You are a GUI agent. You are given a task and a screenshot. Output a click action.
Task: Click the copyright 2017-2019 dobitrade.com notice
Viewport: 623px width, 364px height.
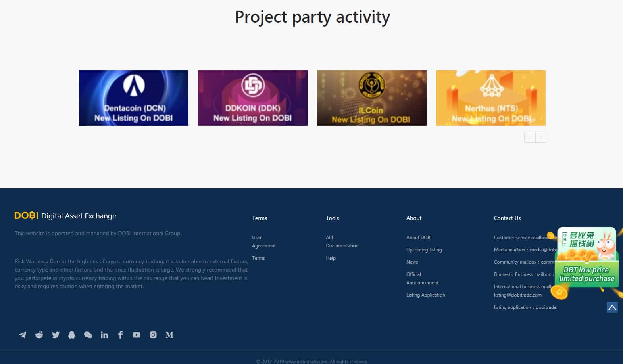click(x=312, y=361)
